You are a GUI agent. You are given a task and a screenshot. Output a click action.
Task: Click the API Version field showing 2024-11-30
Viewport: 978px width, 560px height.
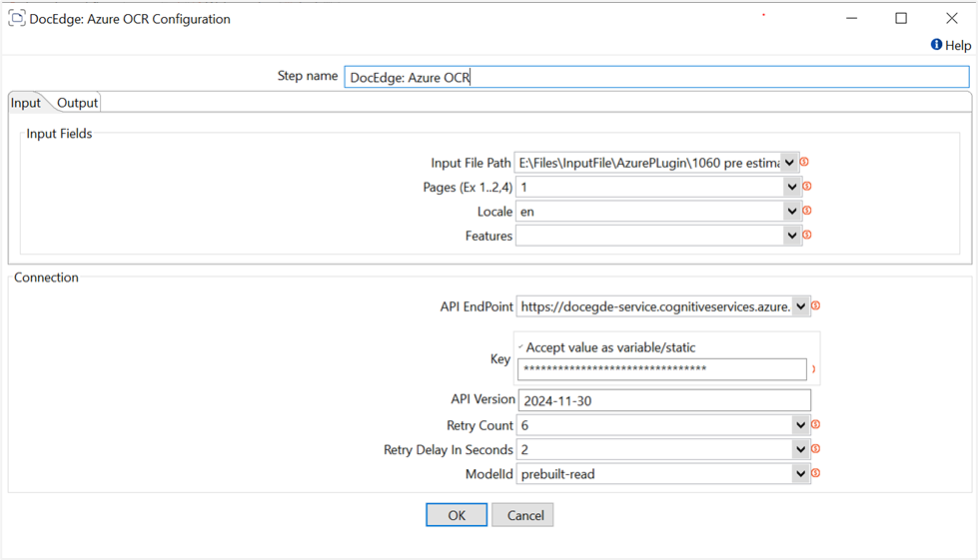click(664, 400)
